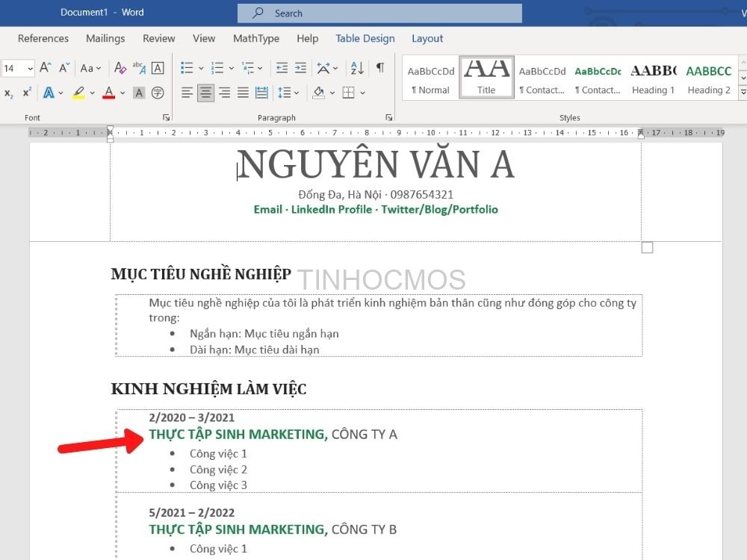Viewport: 747px width, 560px height.
Task: Shrink font size icon
Action: coord(64,68)
